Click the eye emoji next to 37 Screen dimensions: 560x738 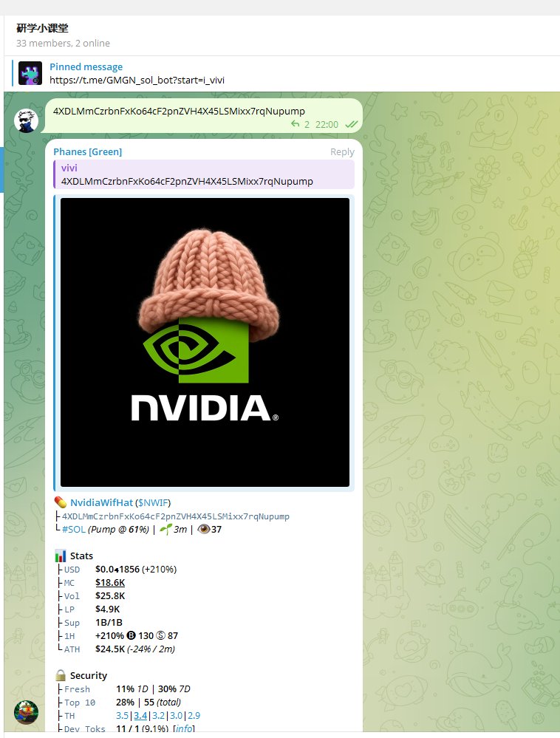(x=203, y=530)
